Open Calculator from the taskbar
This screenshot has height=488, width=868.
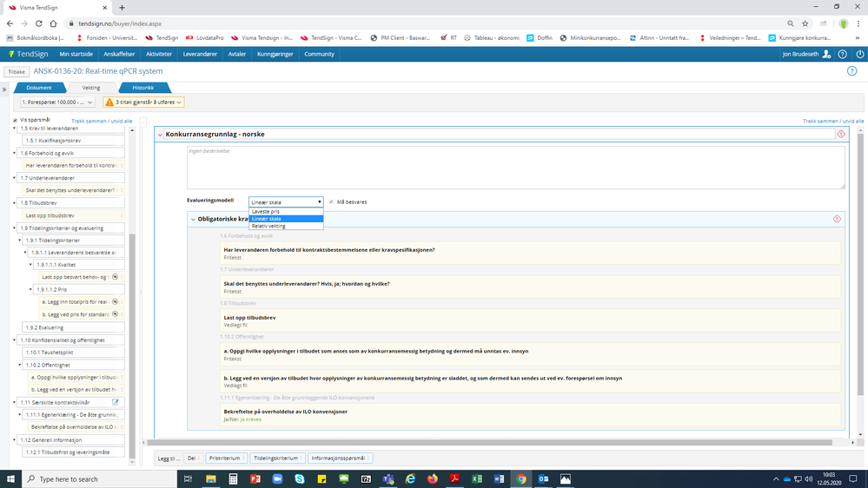pos(233,479)
